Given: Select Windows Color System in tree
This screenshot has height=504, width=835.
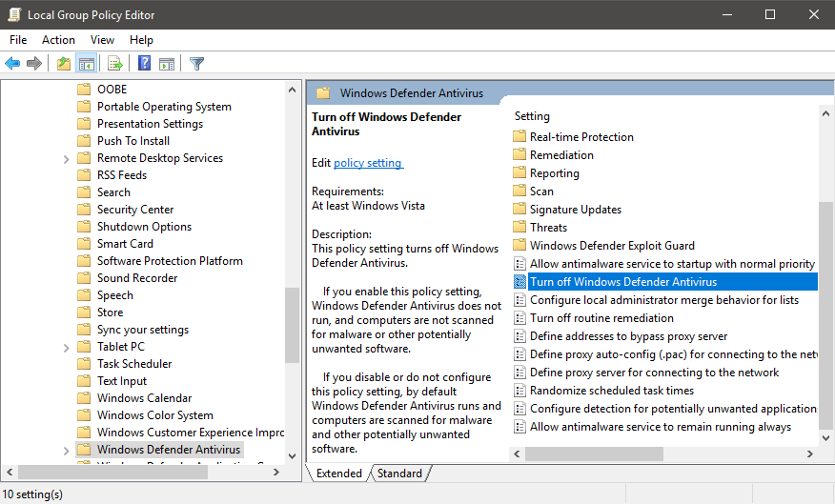Looking at the screenshot, I should pyautogui.click(x=155, y=415).
